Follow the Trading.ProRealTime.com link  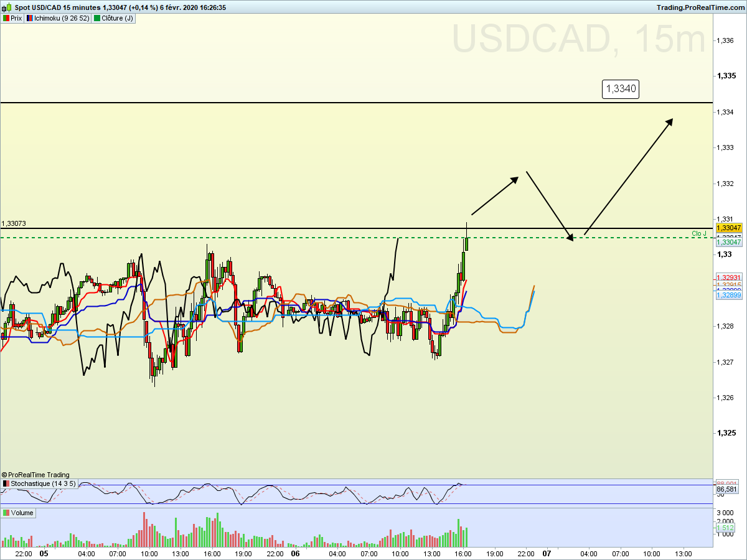pyautogui.click(x=700, y=7)
